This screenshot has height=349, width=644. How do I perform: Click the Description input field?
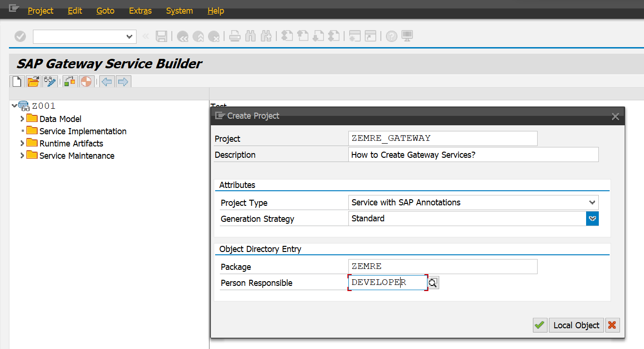474,154
